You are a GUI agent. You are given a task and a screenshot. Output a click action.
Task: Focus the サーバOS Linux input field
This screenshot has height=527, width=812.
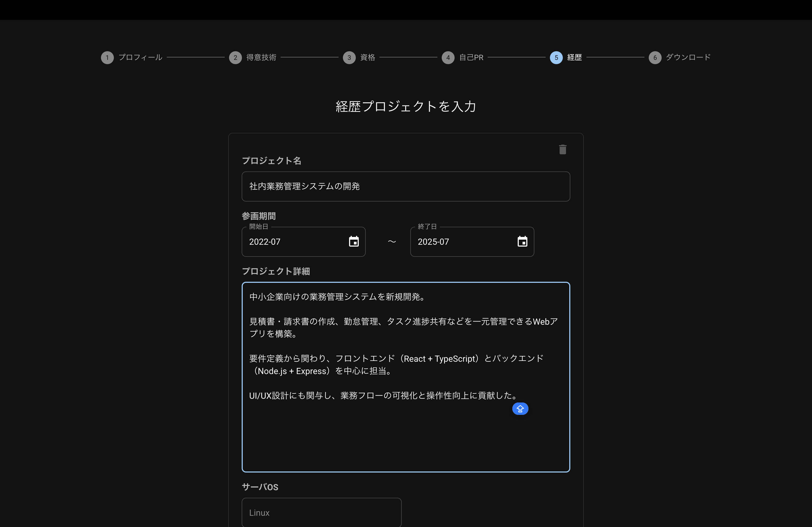pyautogui.click(x=321, y=512)
